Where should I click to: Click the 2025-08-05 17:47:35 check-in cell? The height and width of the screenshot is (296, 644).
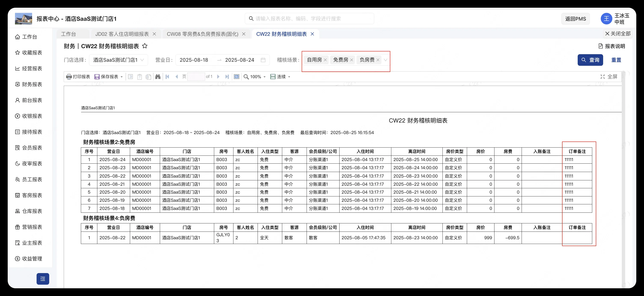coord(365,238)
